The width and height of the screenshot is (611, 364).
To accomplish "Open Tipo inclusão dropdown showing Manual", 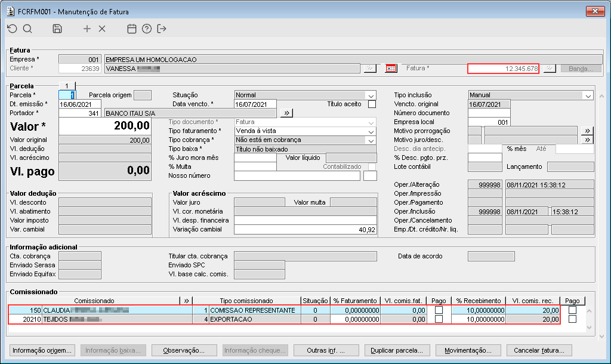I will pyautogui.click(x=588, y=95).
